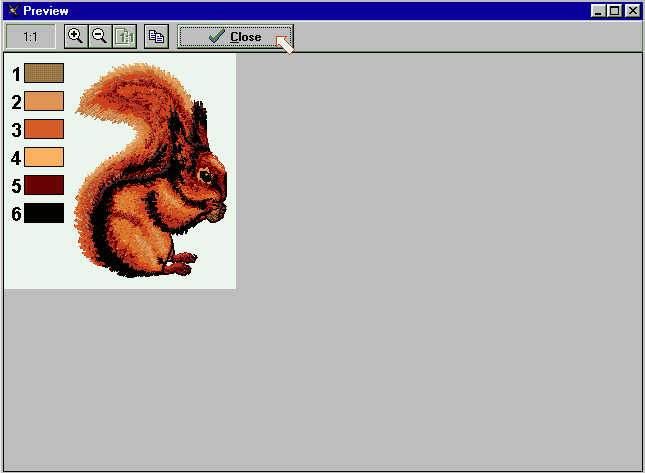This screenshot has height=473, width=645.
Task: Select color swatch 4 light orange
Action: [44, 157]
